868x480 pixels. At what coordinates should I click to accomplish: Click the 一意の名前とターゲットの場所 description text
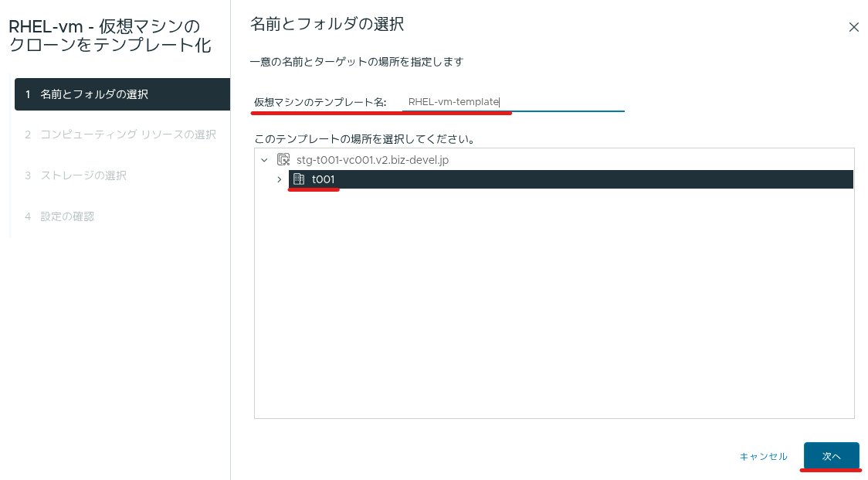coord(357,62)
